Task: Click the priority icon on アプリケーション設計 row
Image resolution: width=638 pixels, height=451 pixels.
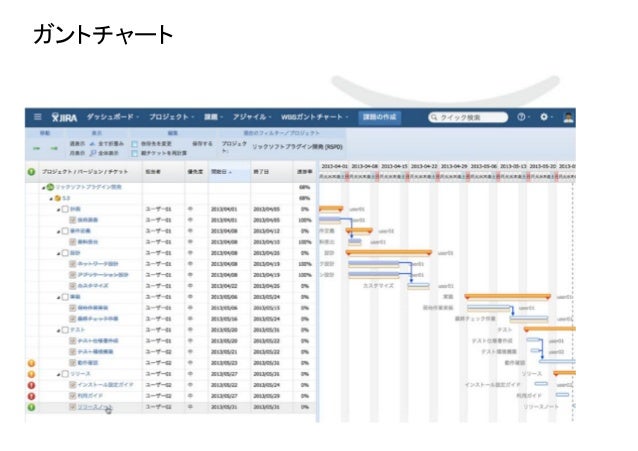Action: tap(190, 275)
